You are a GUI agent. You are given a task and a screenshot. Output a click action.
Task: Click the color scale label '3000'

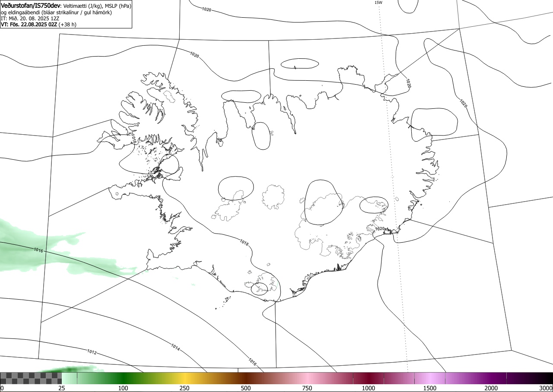(546, 389)
